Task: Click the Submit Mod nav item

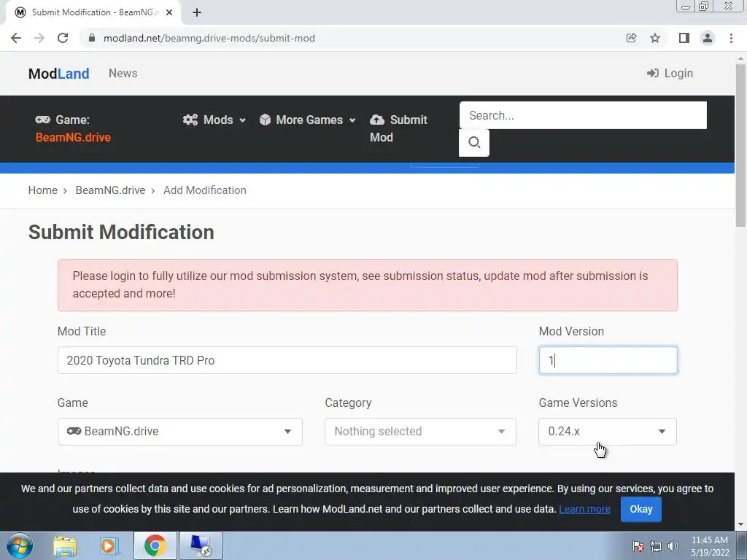Action: pyautogui.click(x=399, y=128)
